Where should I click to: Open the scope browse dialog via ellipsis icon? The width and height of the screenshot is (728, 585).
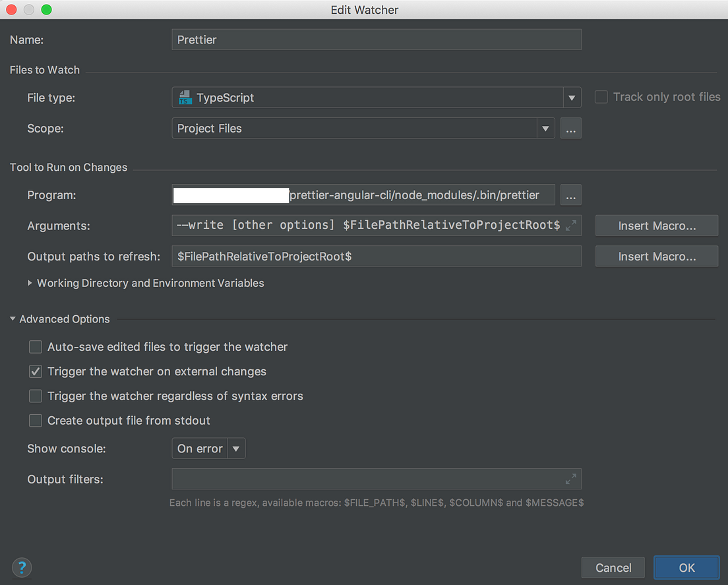point(570,128)
